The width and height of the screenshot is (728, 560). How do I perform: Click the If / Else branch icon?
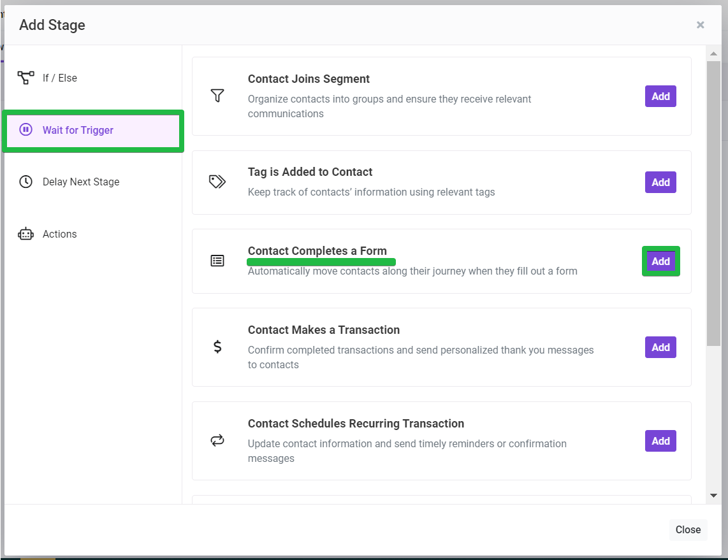pos(25,78)
